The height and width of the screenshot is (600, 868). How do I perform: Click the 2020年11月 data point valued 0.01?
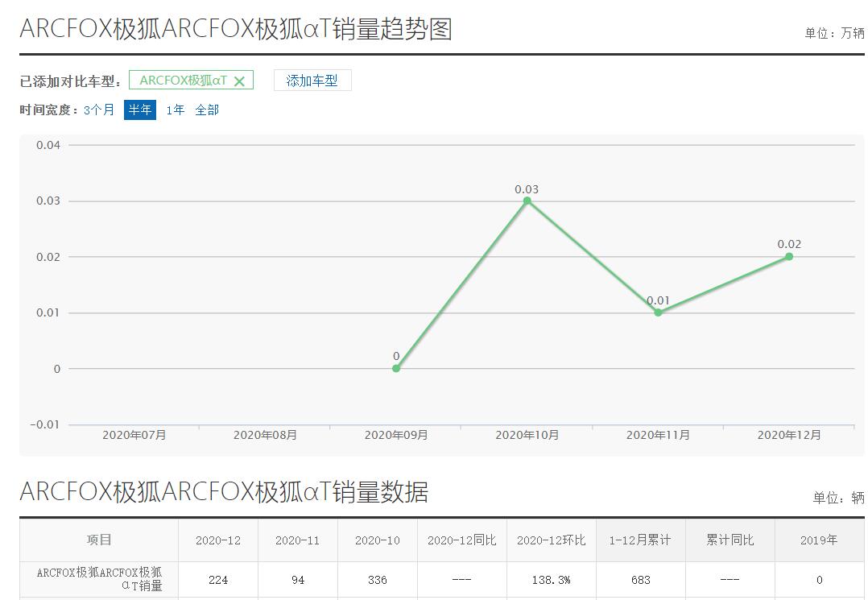(658, 312)
